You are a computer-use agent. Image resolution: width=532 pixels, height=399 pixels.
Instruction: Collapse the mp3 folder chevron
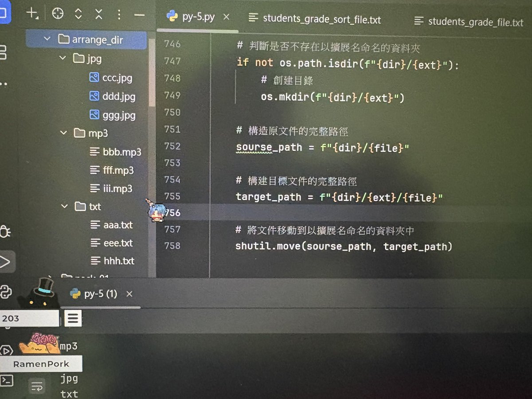(x=63, y=133)
